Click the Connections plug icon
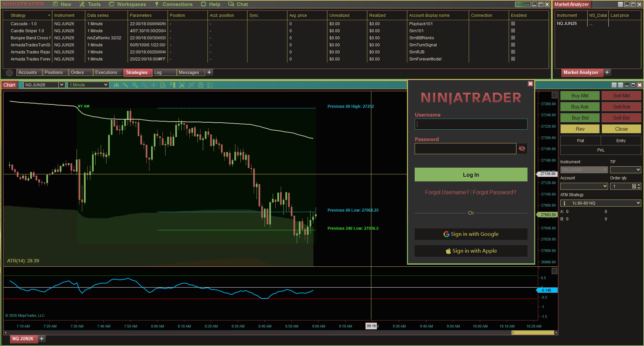Image resolution: width=644 pixels, height=346 pixels. point(157,4)
